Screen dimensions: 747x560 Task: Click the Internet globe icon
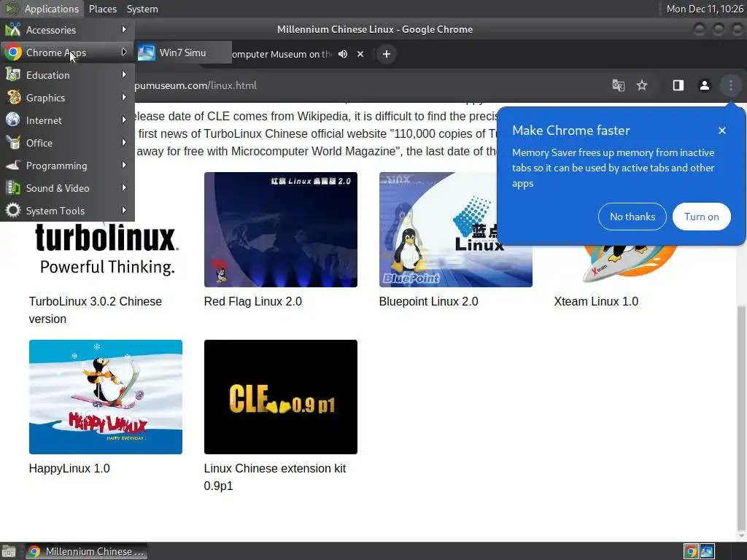tap(13, 120)
